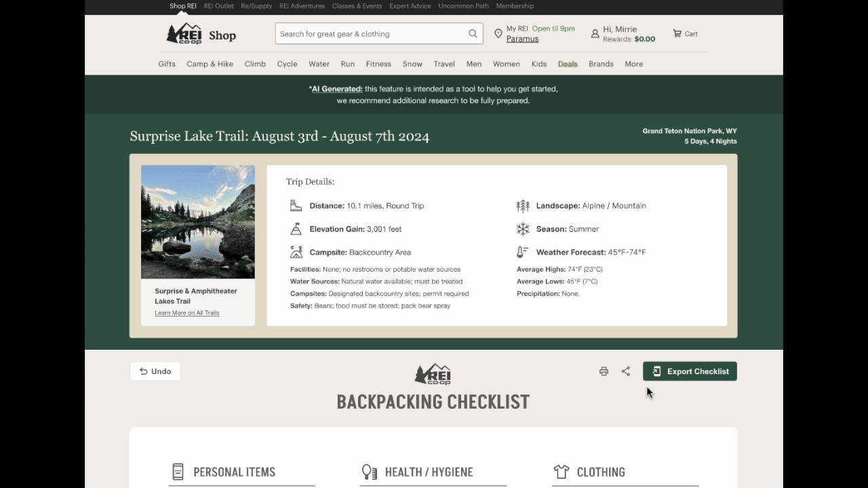Click the Grand Teton Nation Park, WY text
Screen dimensions: 868x488
690,131
